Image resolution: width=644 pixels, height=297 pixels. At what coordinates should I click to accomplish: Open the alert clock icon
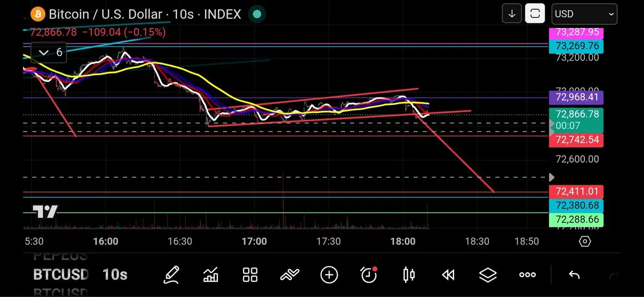[369, 274]
